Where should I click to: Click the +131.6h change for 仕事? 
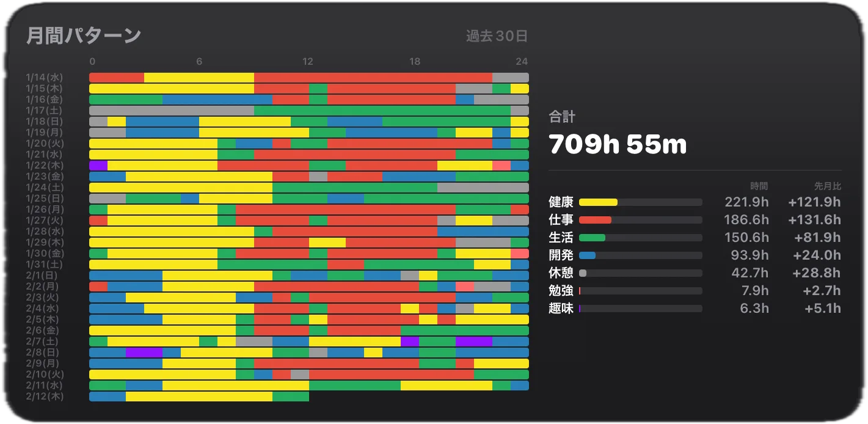814,220
